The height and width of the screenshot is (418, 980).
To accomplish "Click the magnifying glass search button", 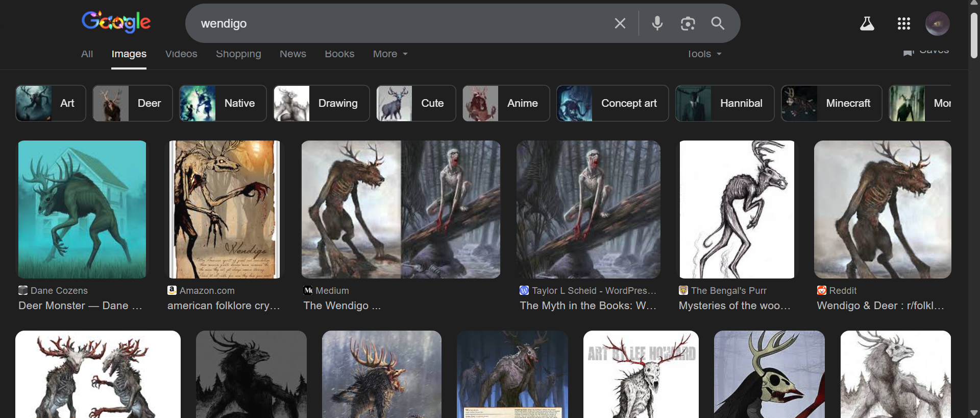I will [718, 24].
